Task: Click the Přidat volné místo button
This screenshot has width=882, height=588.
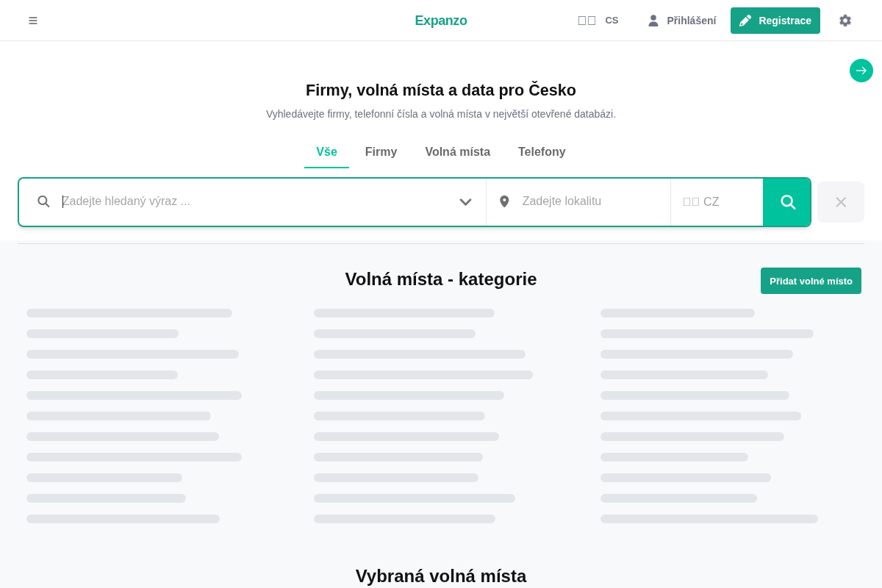Action: (811, 281)
